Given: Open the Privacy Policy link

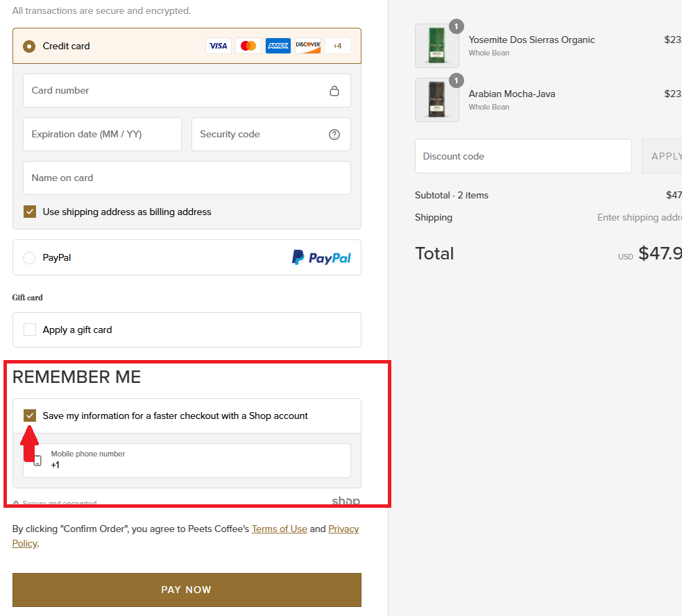Looking at the screenshot, I should tap(343, 529).
